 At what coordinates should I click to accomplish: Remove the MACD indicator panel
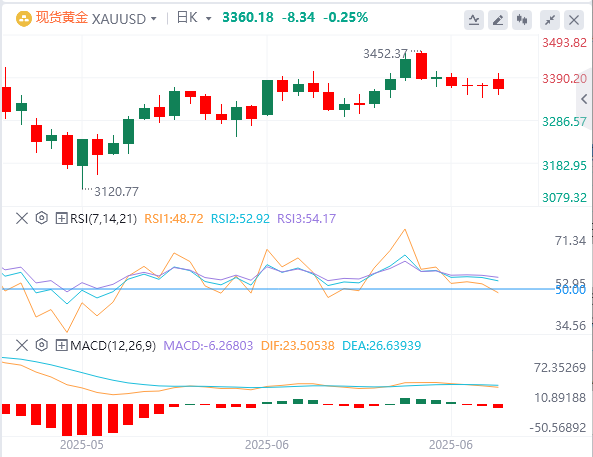pyautogui.click(x=22, y=345)
